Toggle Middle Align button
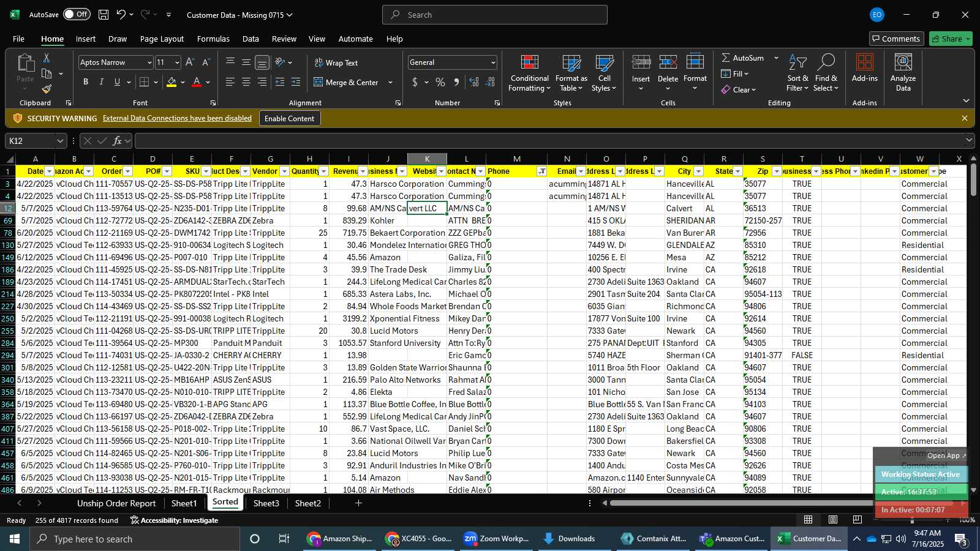Viewport: 980px width, 551px height. tap(246, 62)
